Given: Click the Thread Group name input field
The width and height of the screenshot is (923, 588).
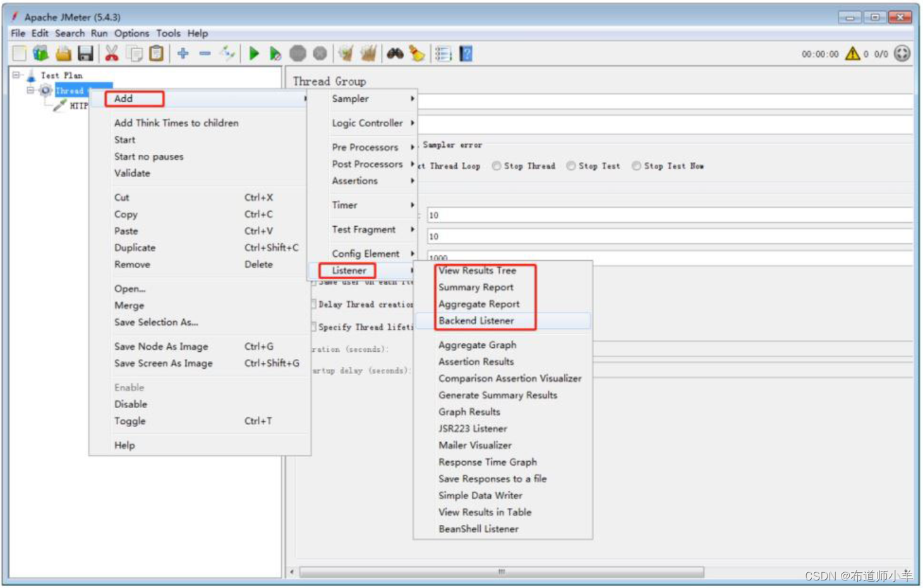Looking at the screenshot, I should [665, 101].
